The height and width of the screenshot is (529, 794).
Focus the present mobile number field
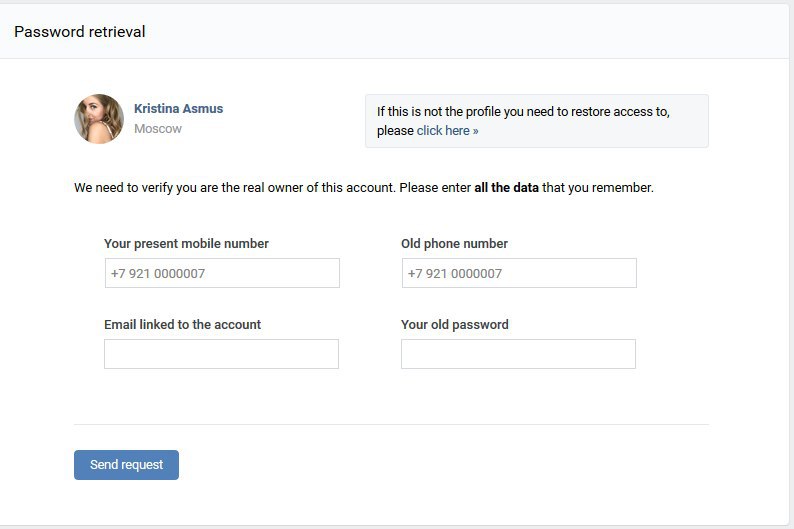[x=222, y=273]
